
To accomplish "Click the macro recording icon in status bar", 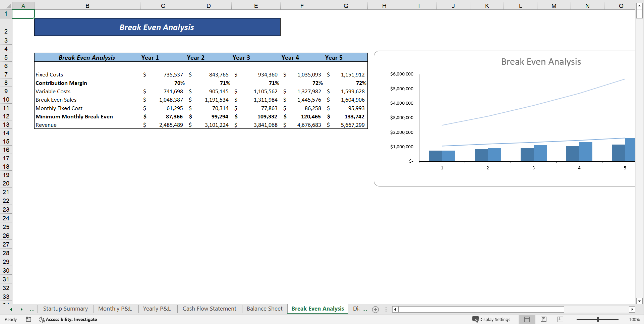I will point(28,319).
